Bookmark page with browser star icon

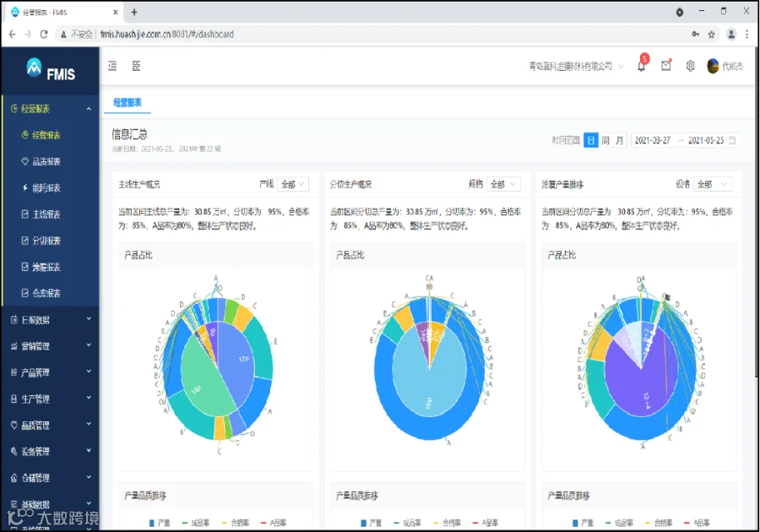coord(711,35)
